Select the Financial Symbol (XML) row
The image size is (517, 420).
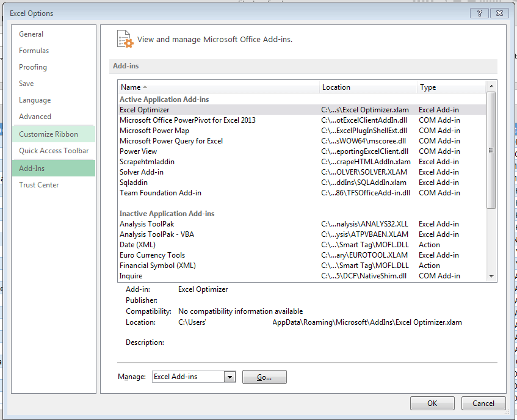click(x=302, y=266)
